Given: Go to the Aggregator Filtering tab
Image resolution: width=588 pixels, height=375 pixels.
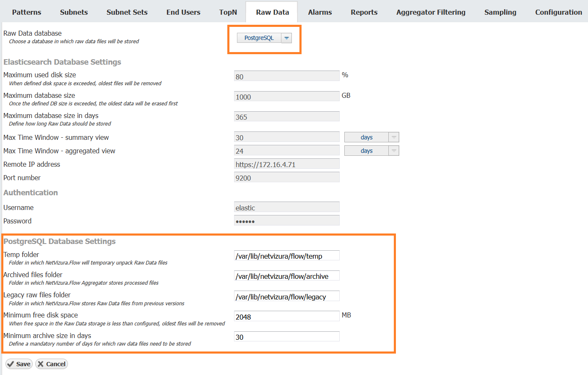Looking at the screenshot, I should 431,12.
